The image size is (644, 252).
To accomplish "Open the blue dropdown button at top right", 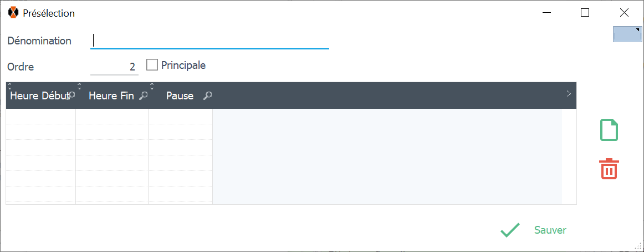I will 627,34.
